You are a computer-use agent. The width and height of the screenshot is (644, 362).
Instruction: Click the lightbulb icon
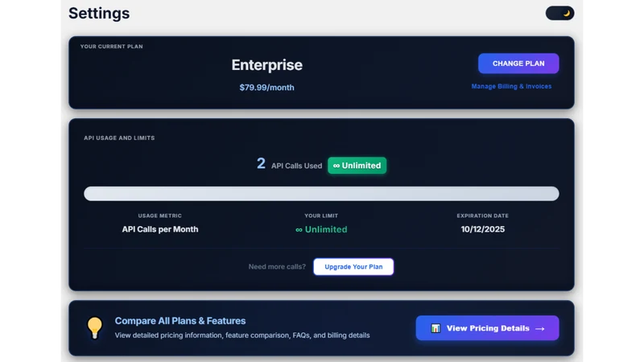(94, 328)
